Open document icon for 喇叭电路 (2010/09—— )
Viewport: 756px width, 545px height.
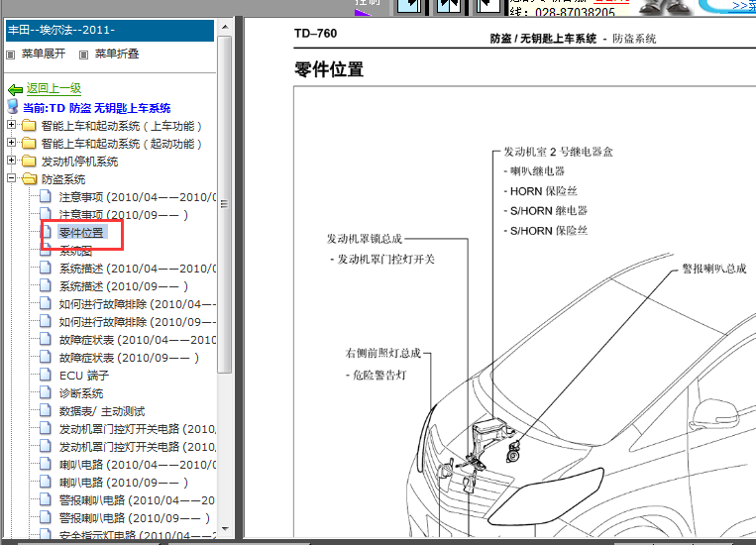46,482
